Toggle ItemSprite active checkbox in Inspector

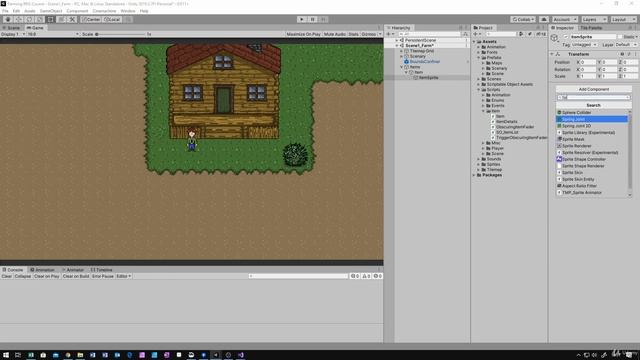566,37
